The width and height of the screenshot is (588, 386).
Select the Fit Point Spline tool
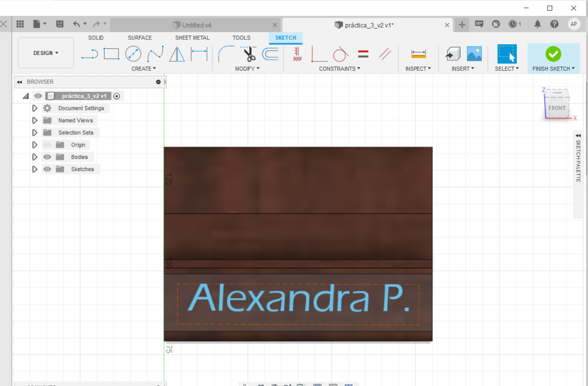click(x=155, y=54)
